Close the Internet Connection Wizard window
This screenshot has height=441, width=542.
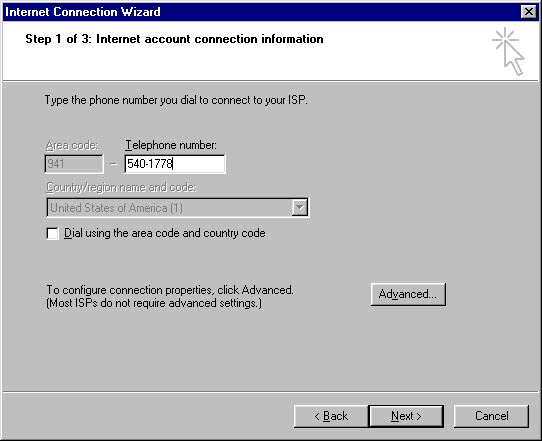[529, 12]
